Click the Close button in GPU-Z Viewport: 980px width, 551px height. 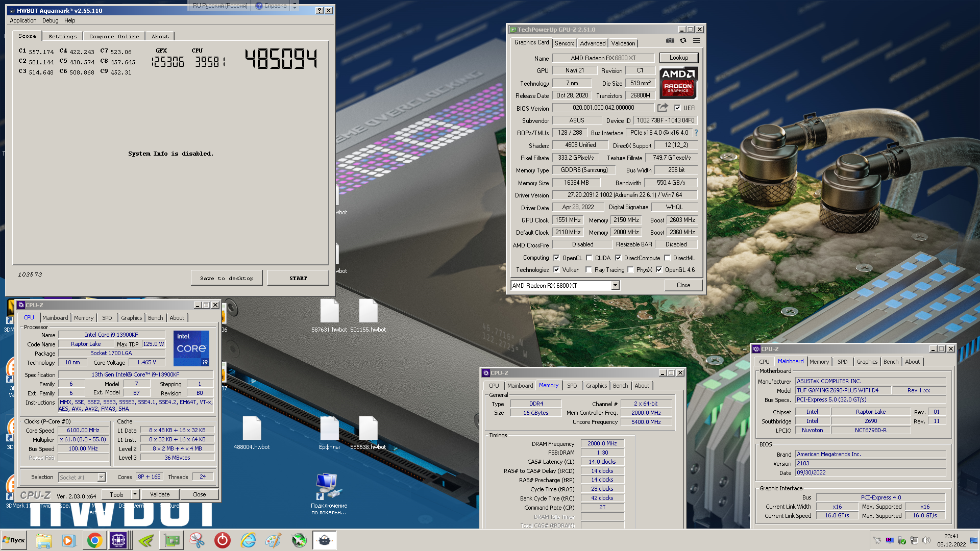683,285
